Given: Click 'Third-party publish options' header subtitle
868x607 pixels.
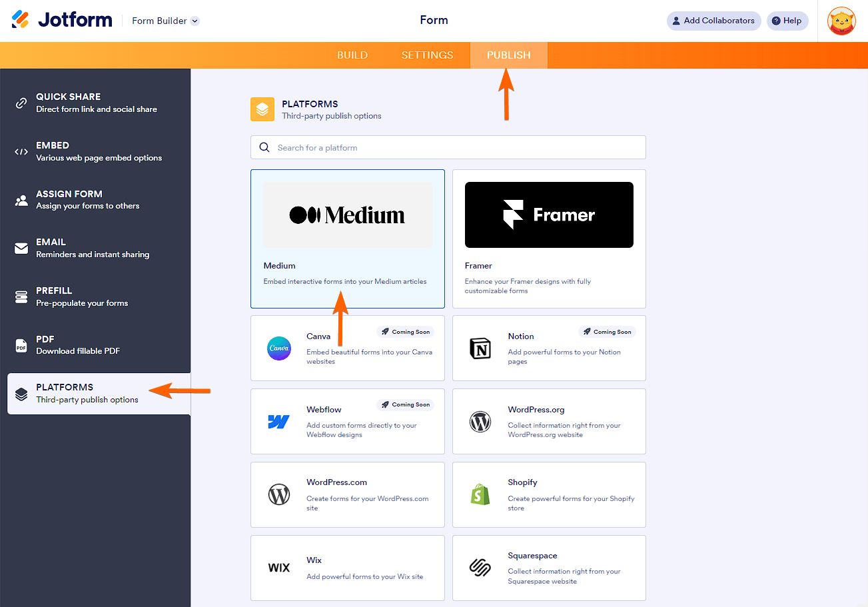Looking at the screenshot, I should coord(332,116).
